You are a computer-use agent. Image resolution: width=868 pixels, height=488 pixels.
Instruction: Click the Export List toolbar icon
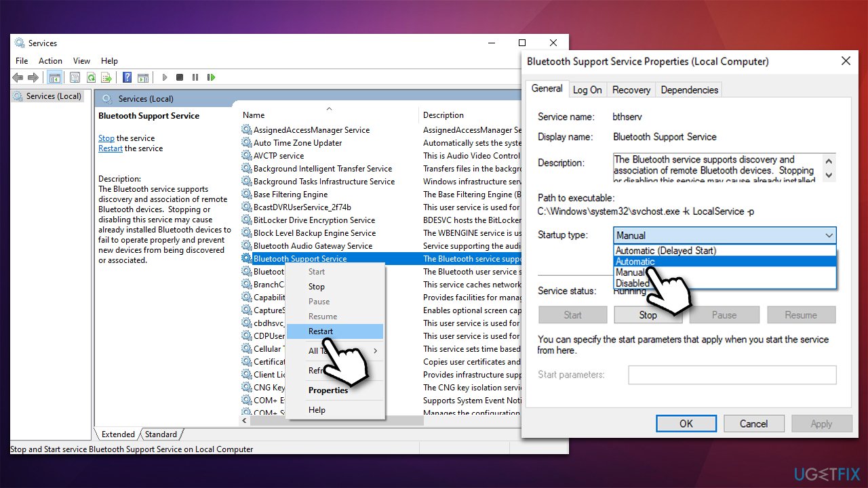click(106, 78)
